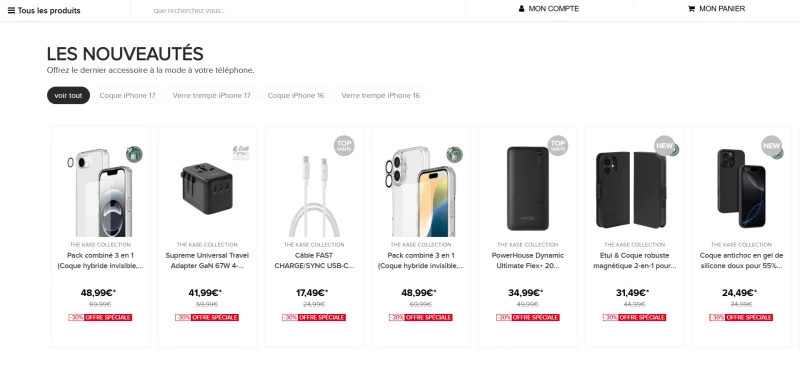Click the shopping cart icon beside MON PANIER
Screen dimensions: 800x366
(691, 9)
